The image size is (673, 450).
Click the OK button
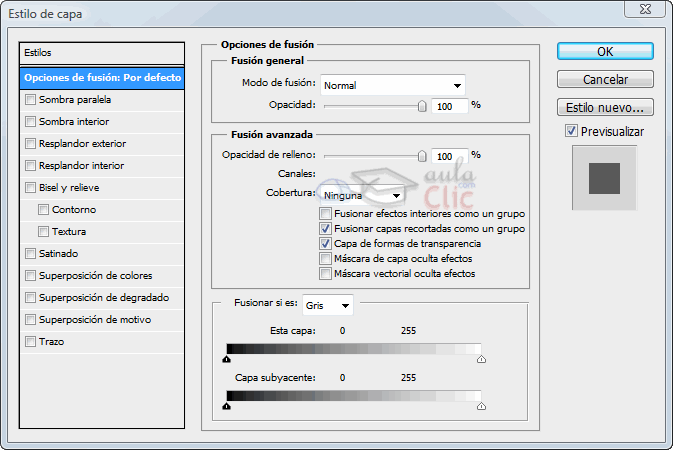click(x=605, y=51)
